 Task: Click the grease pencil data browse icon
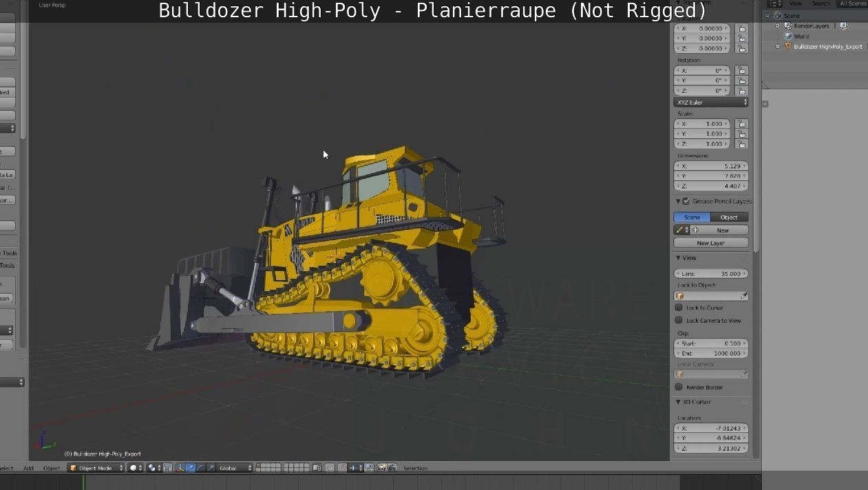[x=681, y=230]
